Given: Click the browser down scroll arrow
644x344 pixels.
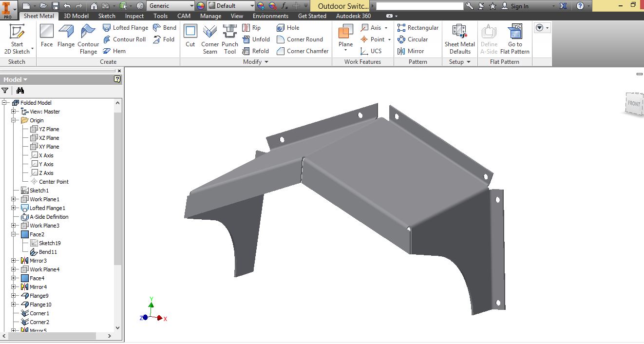Looking at the screenshot, I should click(x=117, y=328).
